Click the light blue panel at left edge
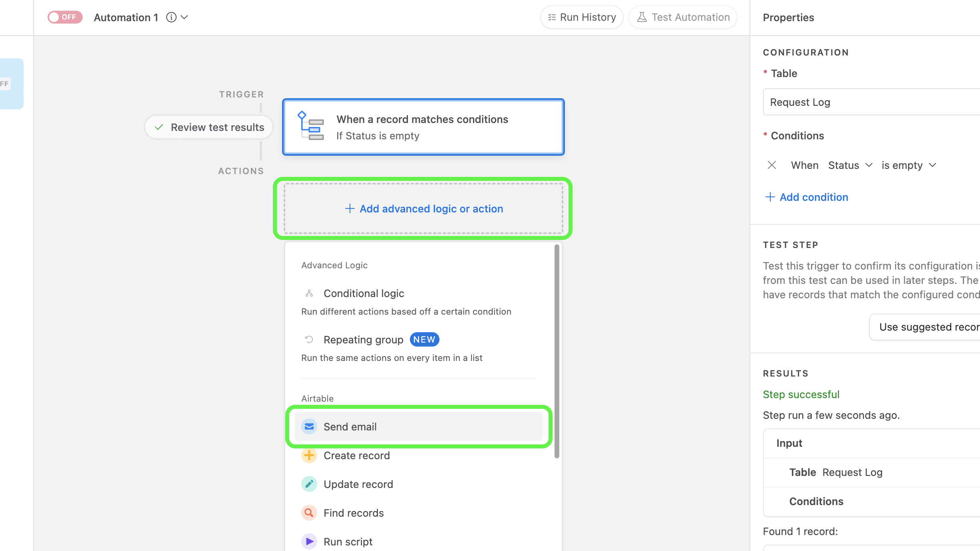The height and width of the screenshot is (551, 980). point(12,84)
